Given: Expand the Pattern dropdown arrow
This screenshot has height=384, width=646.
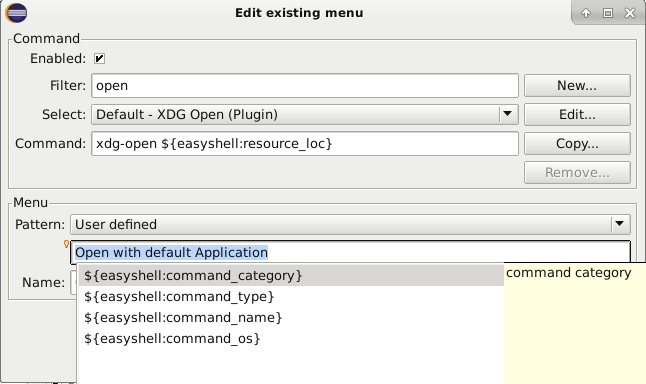Looking at the screenshot, I should (x=619, y=224).
